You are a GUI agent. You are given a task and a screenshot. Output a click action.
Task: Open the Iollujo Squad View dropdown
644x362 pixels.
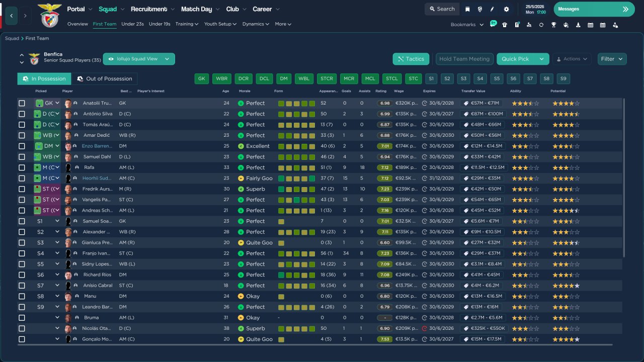click(139, 59)
